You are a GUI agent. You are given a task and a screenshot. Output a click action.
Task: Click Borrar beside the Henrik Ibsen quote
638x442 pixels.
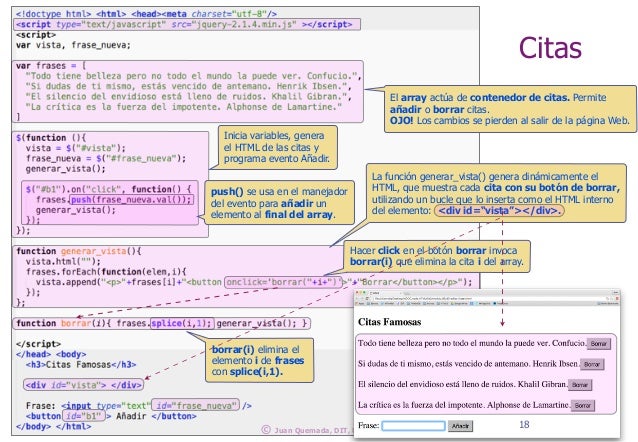(592, 364)
